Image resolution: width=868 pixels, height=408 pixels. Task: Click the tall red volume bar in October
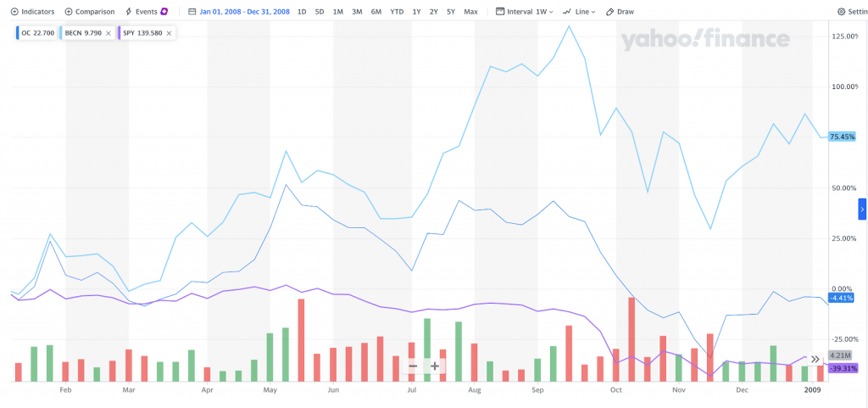[631, 339]
